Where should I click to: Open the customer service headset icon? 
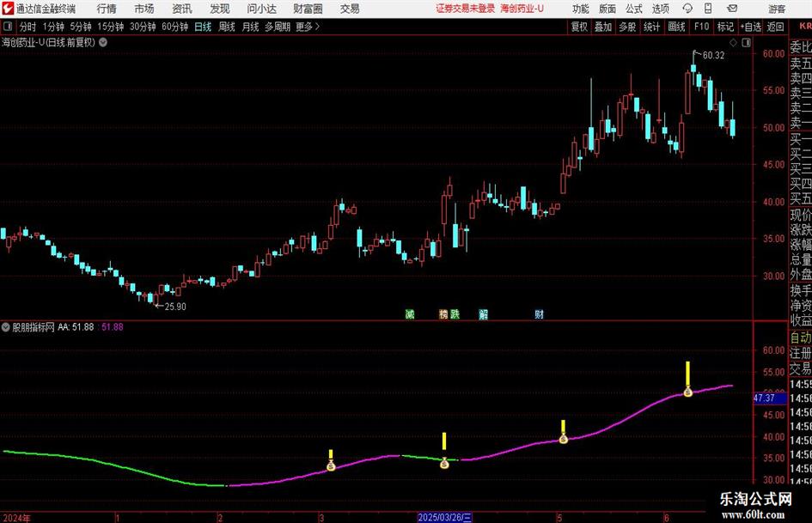pos(687,9)
